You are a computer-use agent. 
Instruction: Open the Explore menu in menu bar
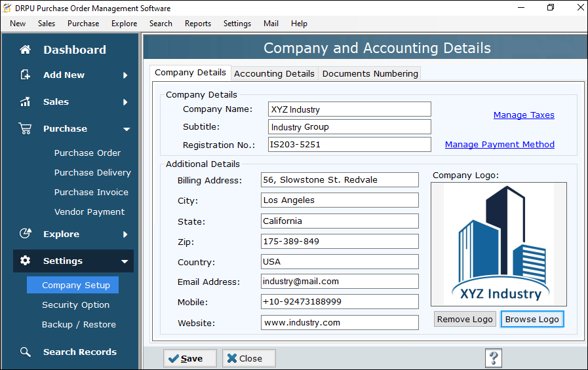[124, 24]
